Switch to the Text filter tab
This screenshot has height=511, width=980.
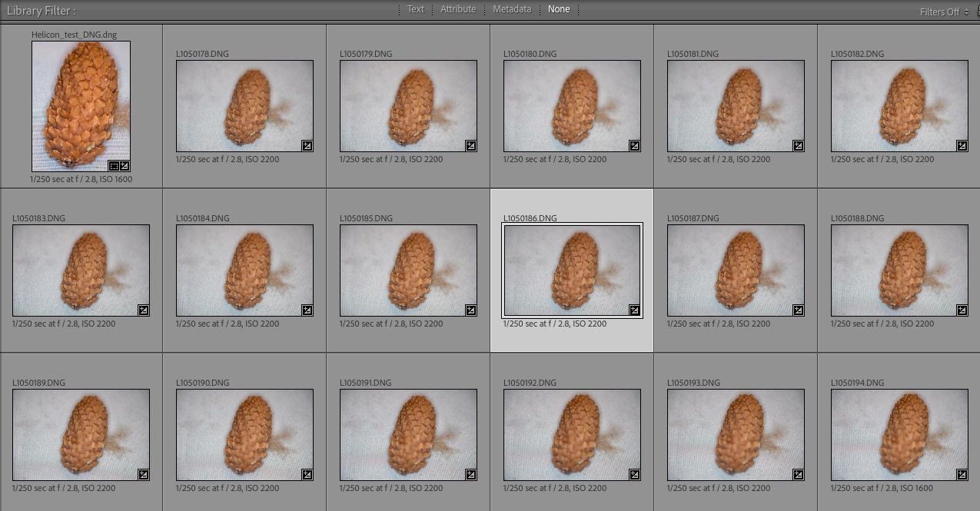[x=415, y=9]
